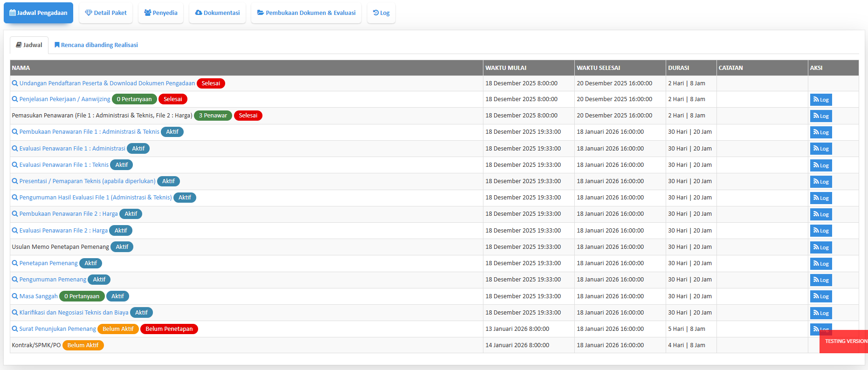Viewport: 868px width, 370px height.
Task: Click the magnifier icon beside Masa Sanggah
Action: point(15,296)
